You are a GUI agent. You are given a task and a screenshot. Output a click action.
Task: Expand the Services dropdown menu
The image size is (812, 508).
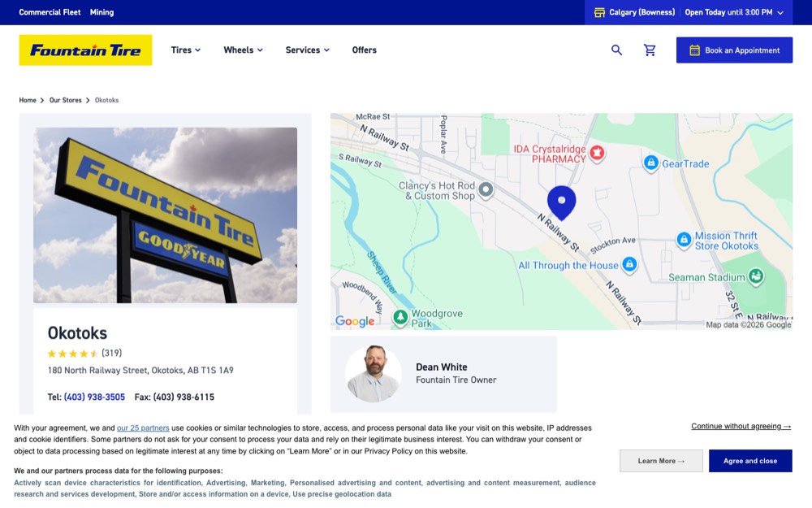click(308, 50)
